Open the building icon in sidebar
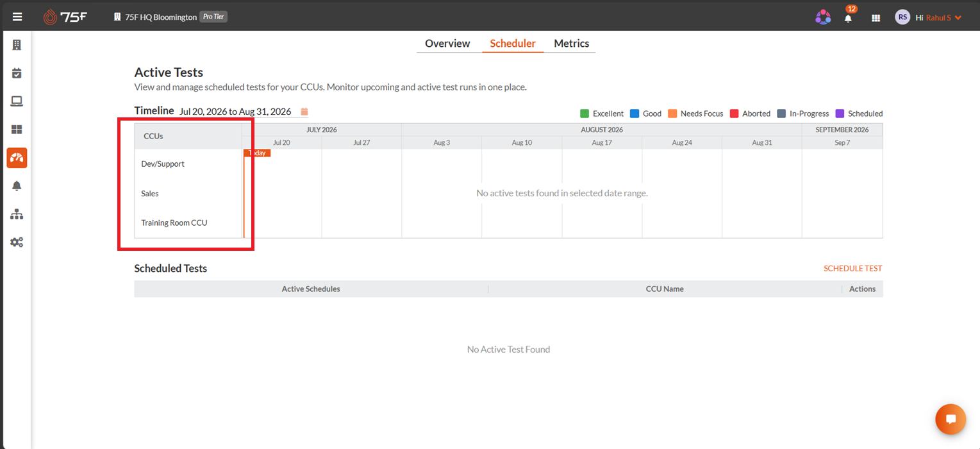 [17, 45]
